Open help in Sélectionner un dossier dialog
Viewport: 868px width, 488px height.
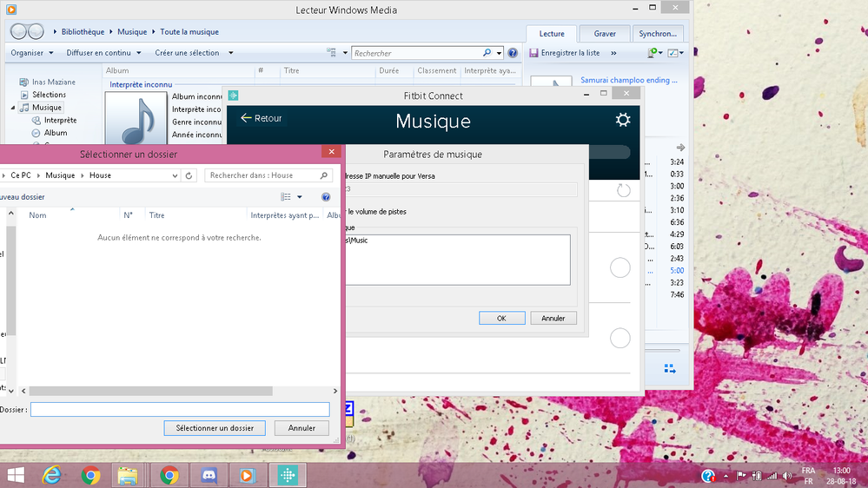click(x=326, y=197)
